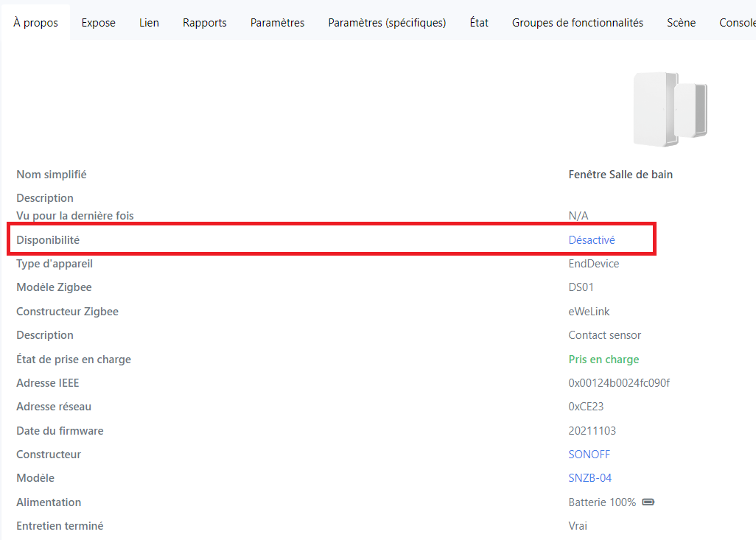Click the firmware date 20211103 value
The image size is (756, 540).
592,431
